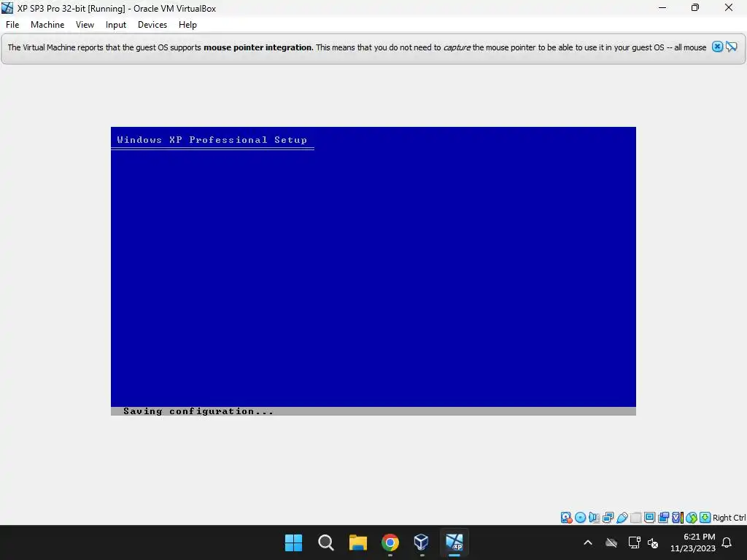747x560 pixels.
Task: Click the network adapters status icon
Action: click(x=608, y=518)
